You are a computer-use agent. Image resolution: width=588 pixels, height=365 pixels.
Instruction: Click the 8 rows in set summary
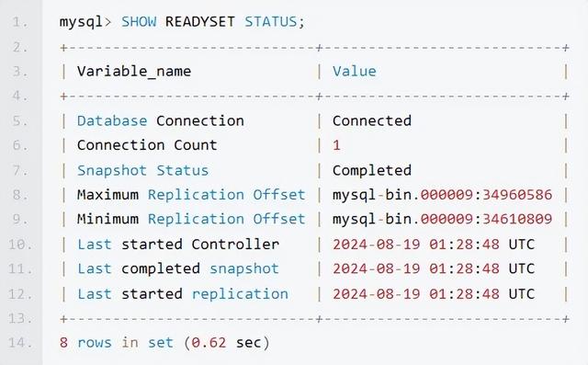164,343
